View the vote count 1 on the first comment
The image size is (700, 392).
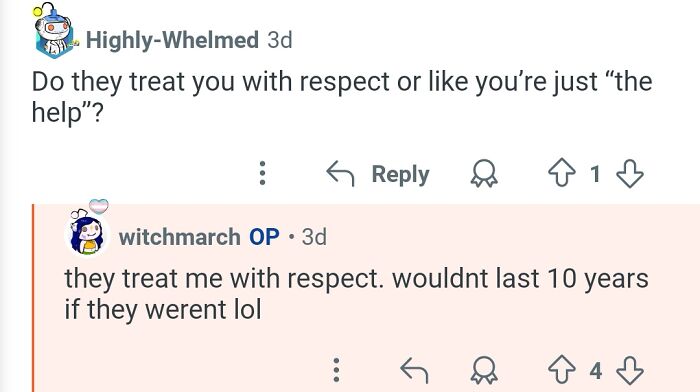tap(595, 174)
